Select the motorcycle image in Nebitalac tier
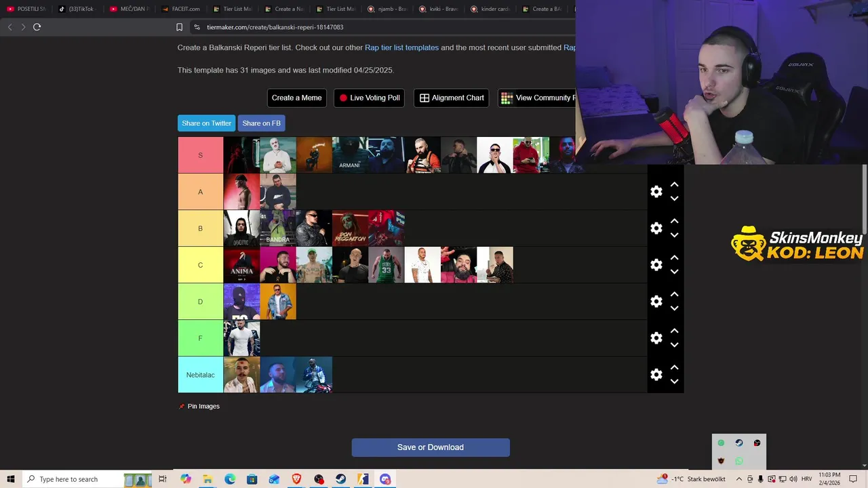Screen dimensions: 868x488 tap(314, 375)
